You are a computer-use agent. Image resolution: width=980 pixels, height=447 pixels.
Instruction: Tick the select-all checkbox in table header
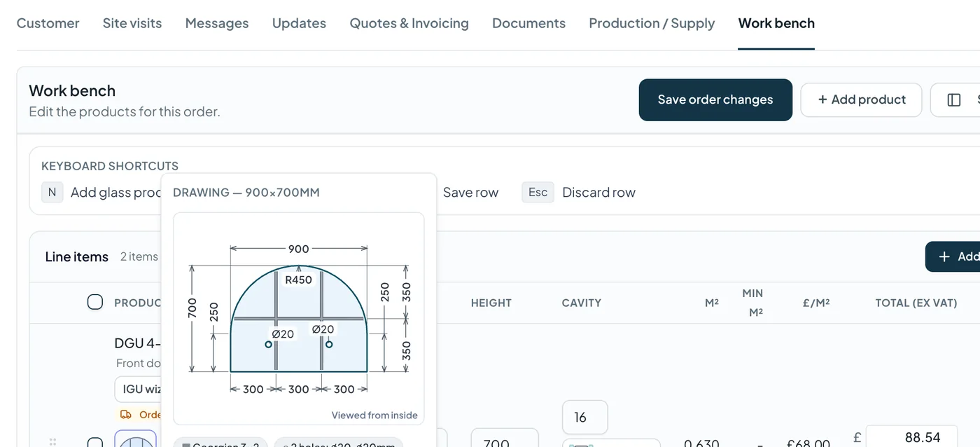[x=95, y=302]
